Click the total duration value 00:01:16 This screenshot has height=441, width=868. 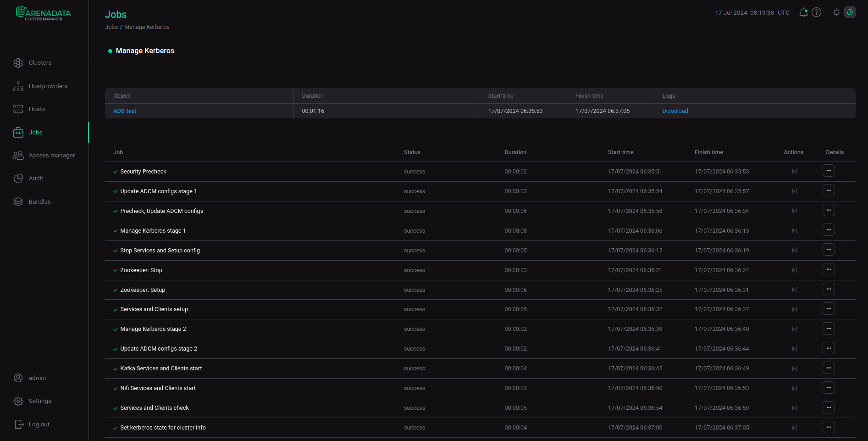click(313, 111)
